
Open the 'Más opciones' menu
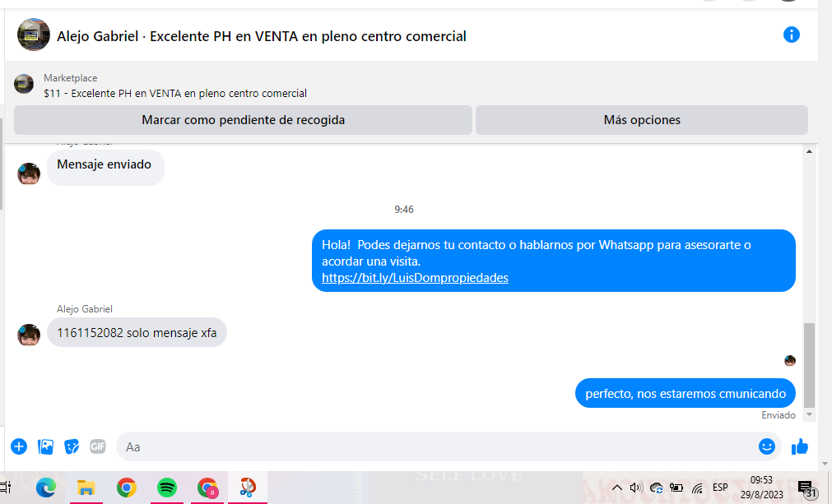[x=642, y=120]
